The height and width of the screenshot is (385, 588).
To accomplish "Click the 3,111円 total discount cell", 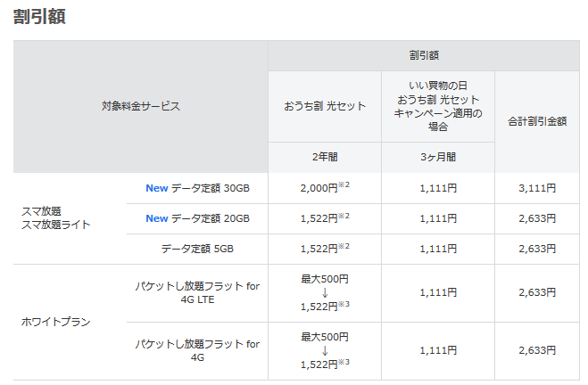I will [x=537, y=188].
